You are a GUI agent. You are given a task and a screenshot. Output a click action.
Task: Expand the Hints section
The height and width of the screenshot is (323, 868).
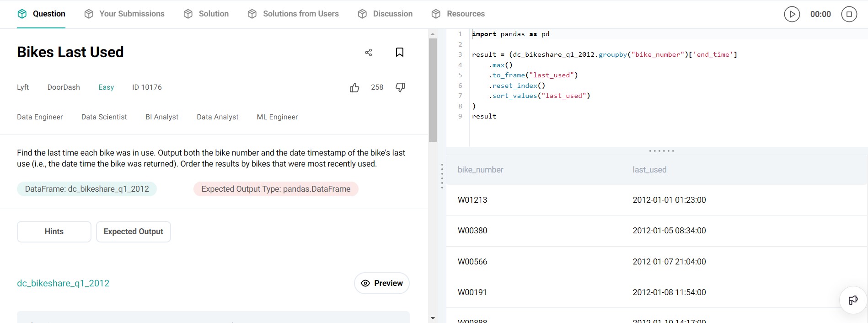coord(54,231)
